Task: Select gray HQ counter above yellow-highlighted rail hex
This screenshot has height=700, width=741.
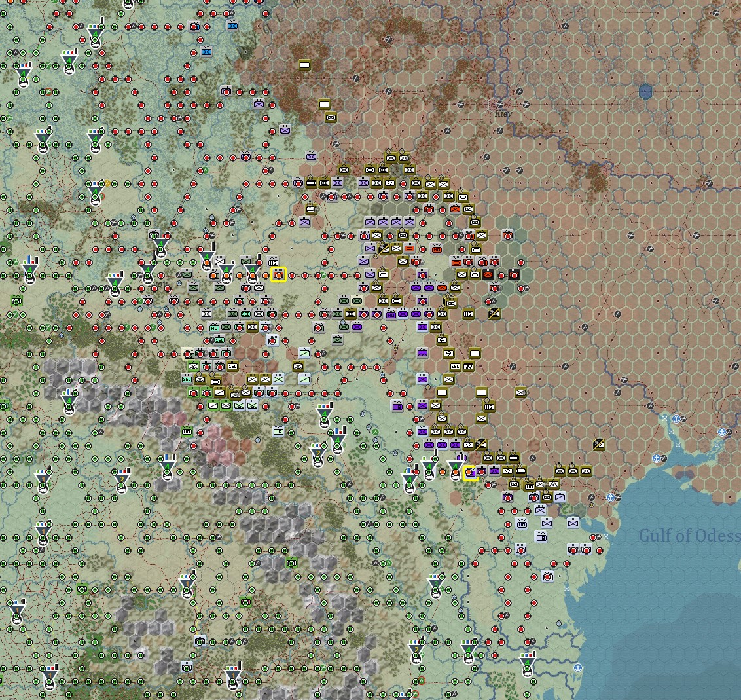Action: click(273, 263)
